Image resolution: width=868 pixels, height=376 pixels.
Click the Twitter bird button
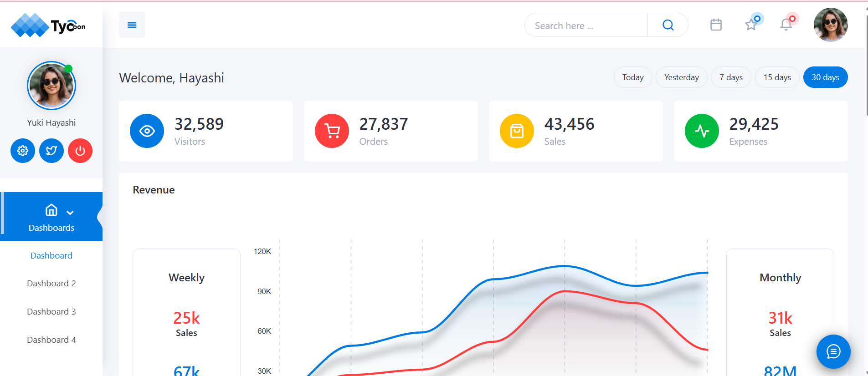pyautogui.click(x=51, y=151)
